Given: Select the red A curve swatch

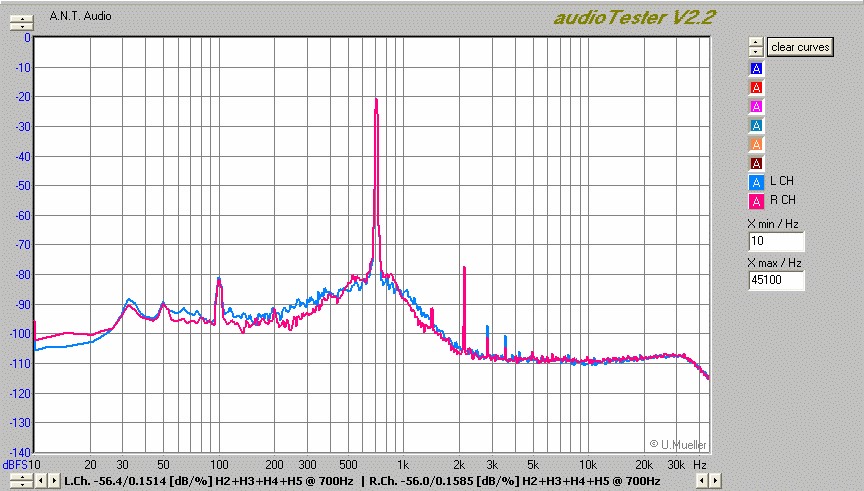Looking at the screenshot, I should (756, 88).
